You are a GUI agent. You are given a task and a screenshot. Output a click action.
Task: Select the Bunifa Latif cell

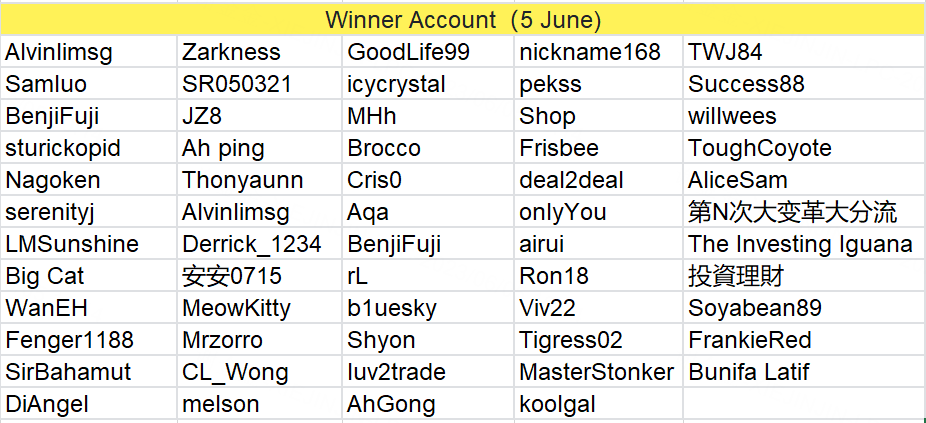pos(804,372)
